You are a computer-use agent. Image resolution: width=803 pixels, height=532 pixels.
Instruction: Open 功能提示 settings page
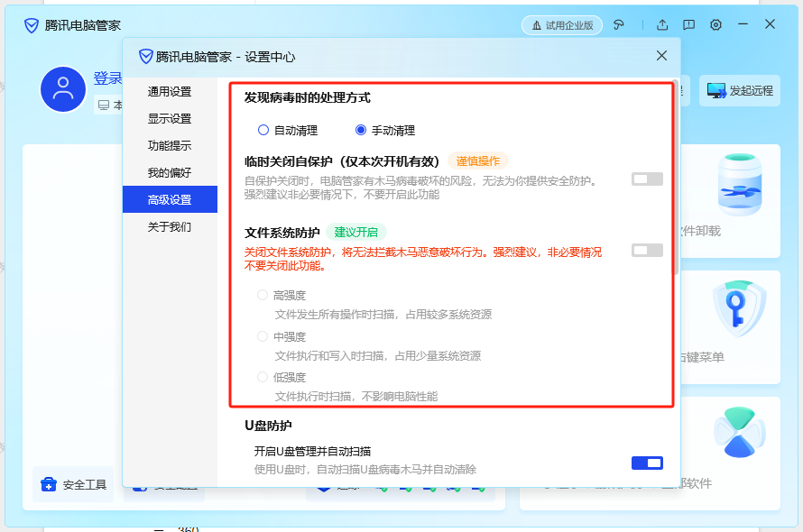tap(170, 146)
